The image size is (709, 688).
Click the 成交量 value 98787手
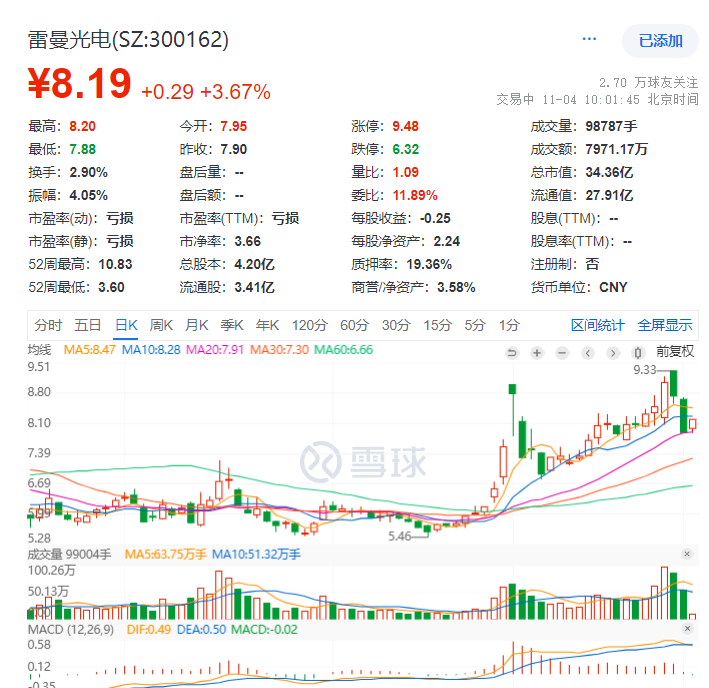(x=611, y=126)
